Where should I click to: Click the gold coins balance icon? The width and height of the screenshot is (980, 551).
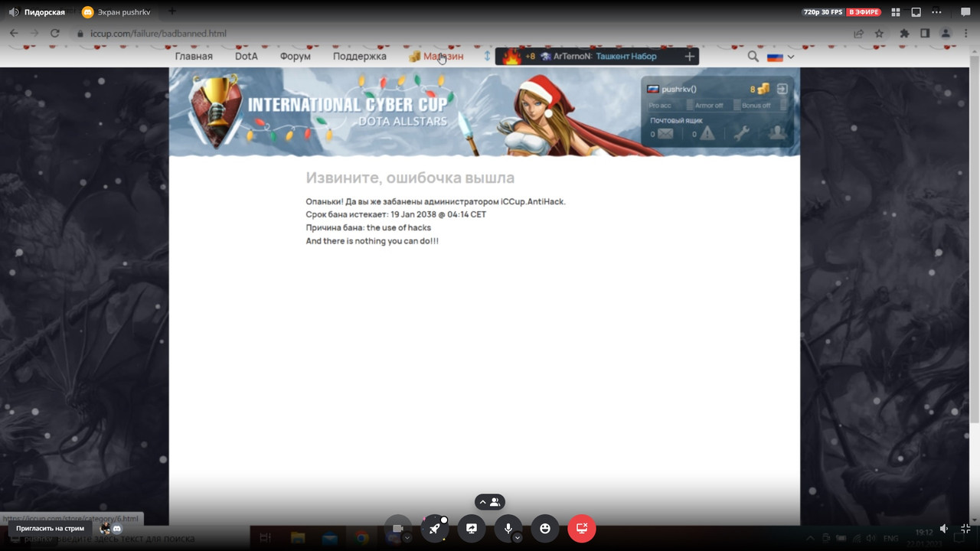pos(763,90)
